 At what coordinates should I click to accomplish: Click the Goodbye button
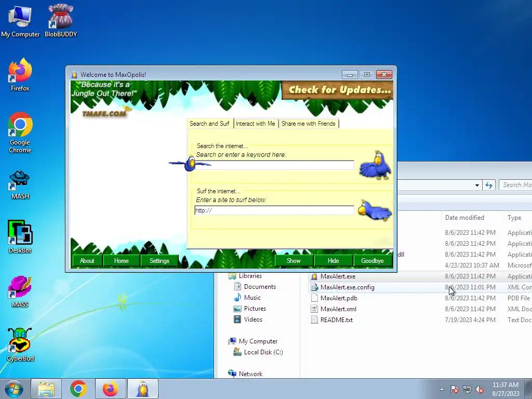(372, 261)
